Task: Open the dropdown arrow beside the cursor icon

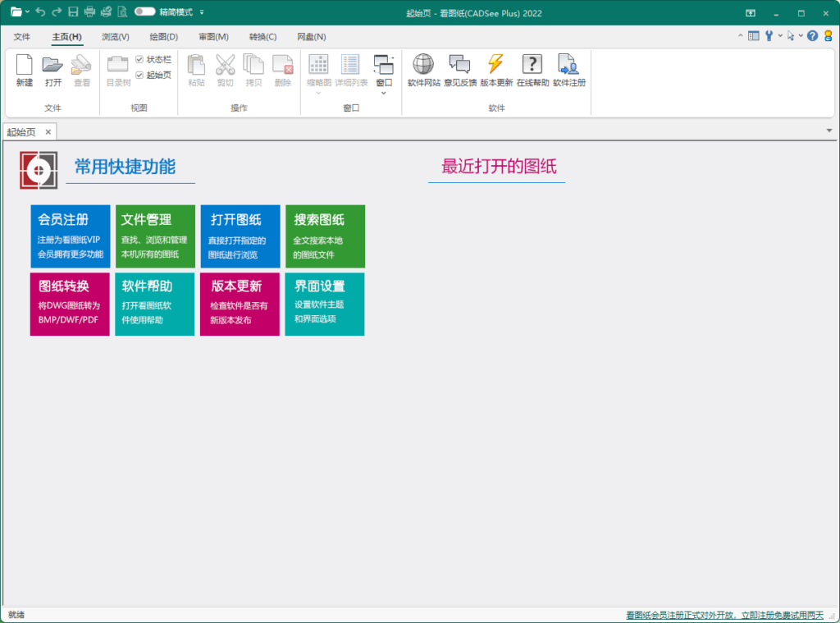Action: (801, 36)
